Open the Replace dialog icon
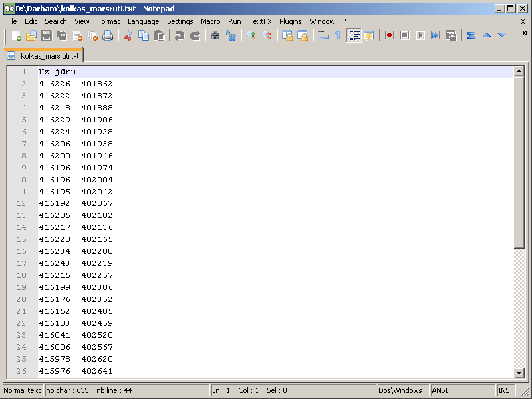 click(231, 35)
